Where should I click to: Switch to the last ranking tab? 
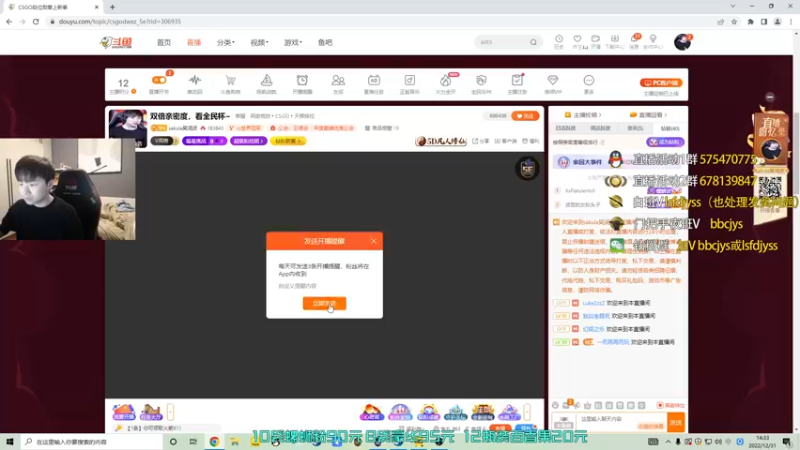[669, 128]
